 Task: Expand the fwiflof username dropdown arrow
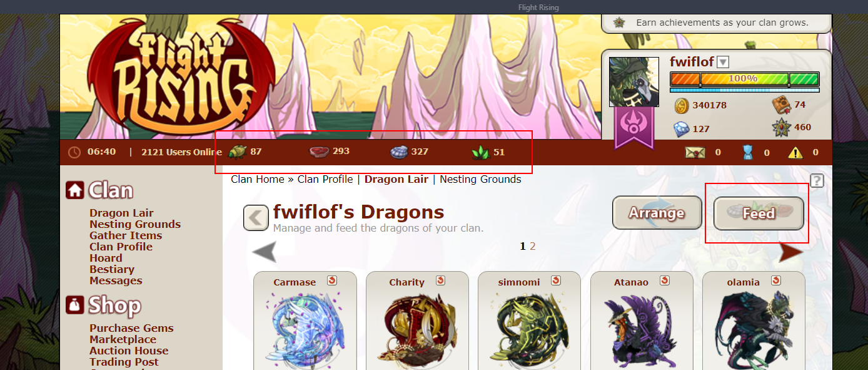point(723,62)
